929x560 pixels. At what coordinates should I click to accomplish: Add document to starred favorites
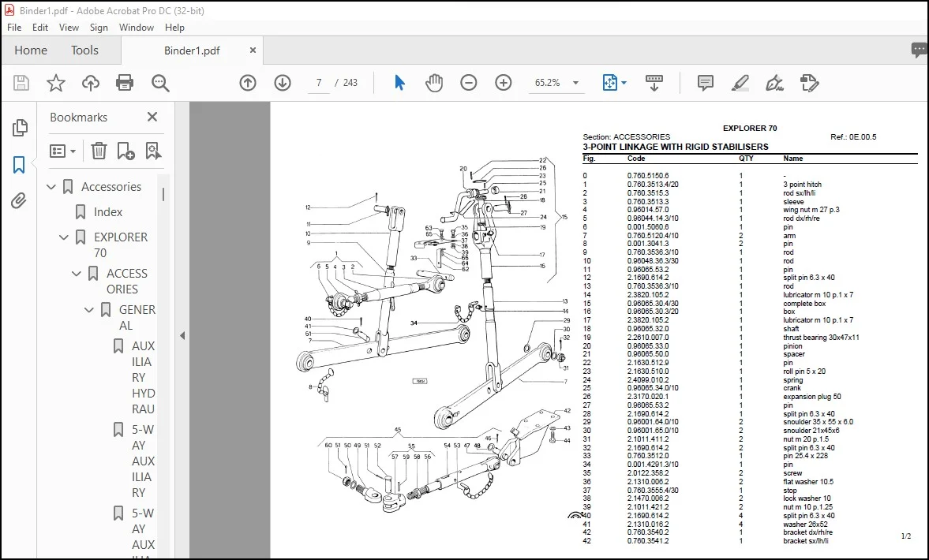click(56, 83)
